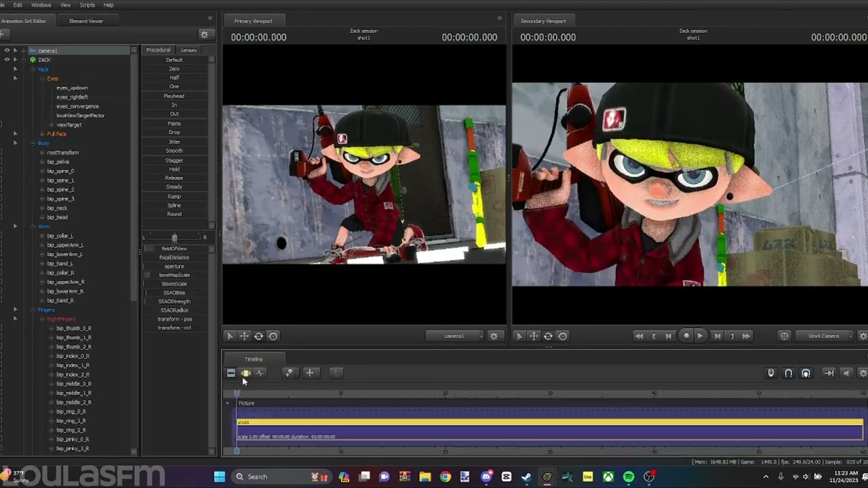The image size is (868, 488).
Task: Collapse the ZACK animation set
Action: 24,60
